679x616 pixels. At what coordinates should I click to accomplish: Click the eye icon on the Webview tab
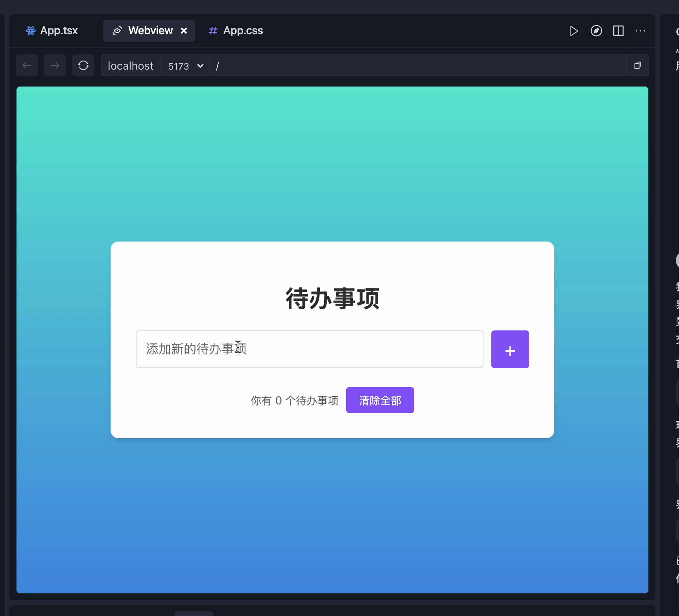117,30
